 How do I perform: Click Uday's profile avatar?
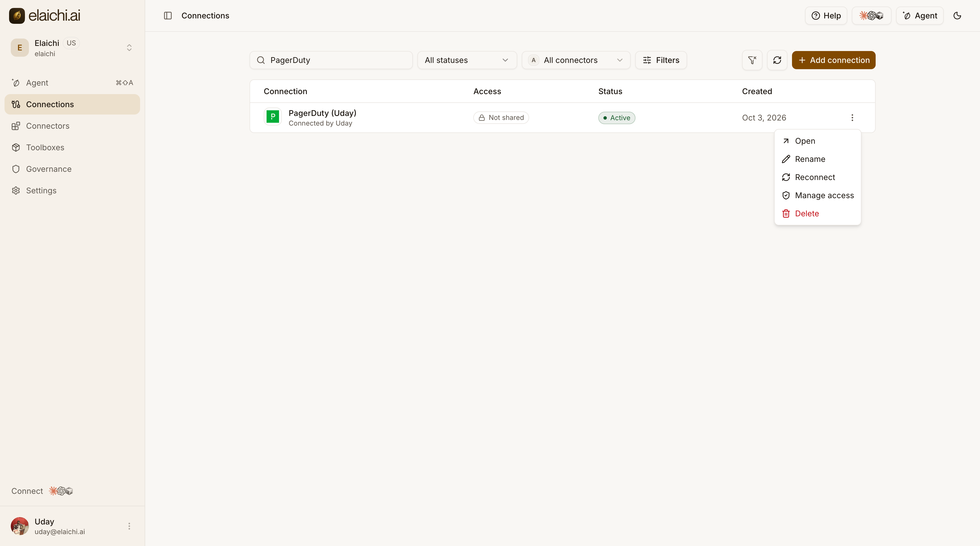click(20, 526)
